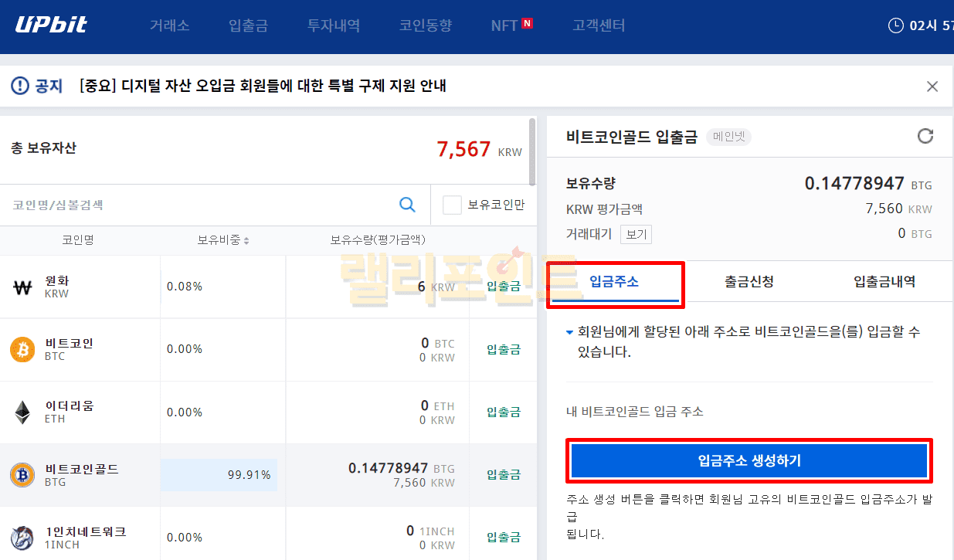Click the 원화 KRW won icon
The width and height of the screenshot is (954, 560).
coord(22,287)
